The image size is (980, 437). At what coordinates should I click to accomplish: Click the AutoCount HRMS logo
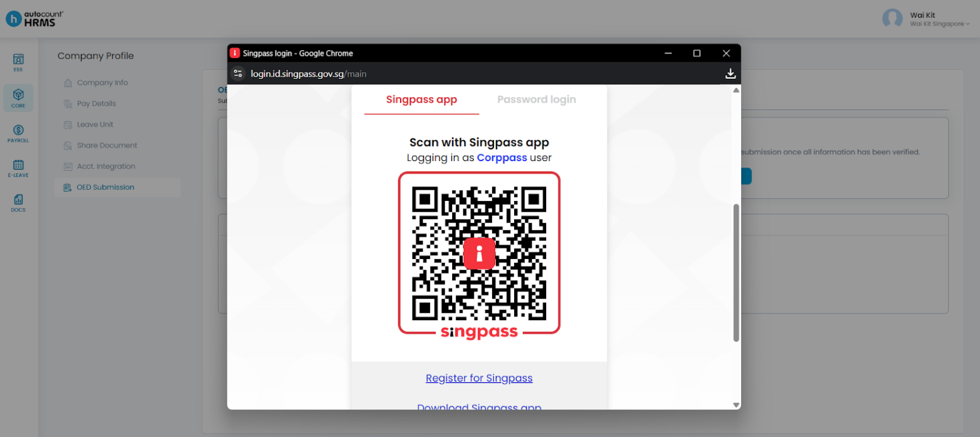point(35,18)
